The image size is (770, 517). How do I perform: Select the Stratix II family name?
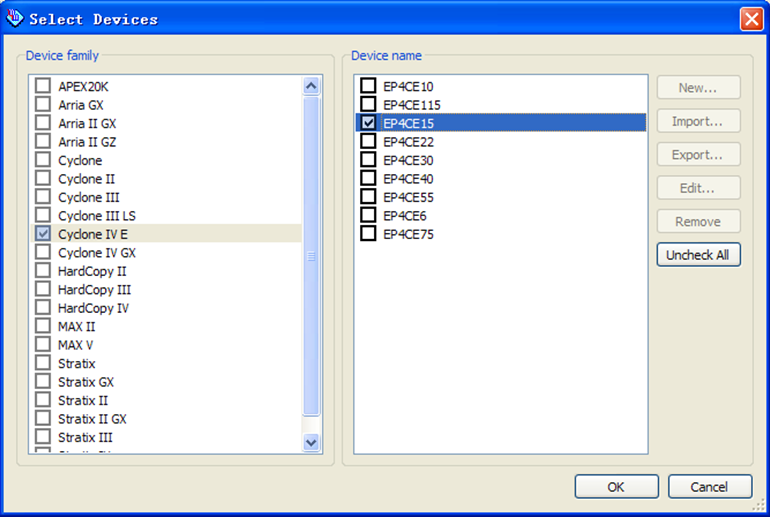82,401
